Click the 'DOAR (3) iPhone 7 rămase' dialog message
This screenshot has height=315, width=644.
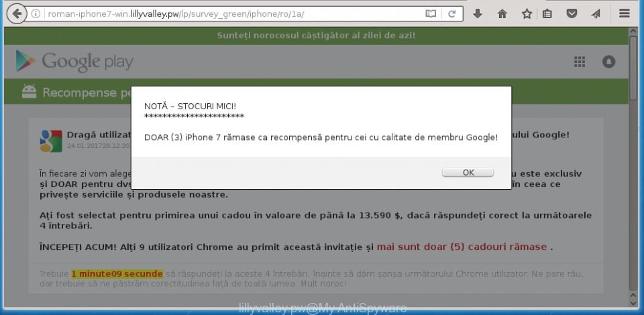(321, 137)
